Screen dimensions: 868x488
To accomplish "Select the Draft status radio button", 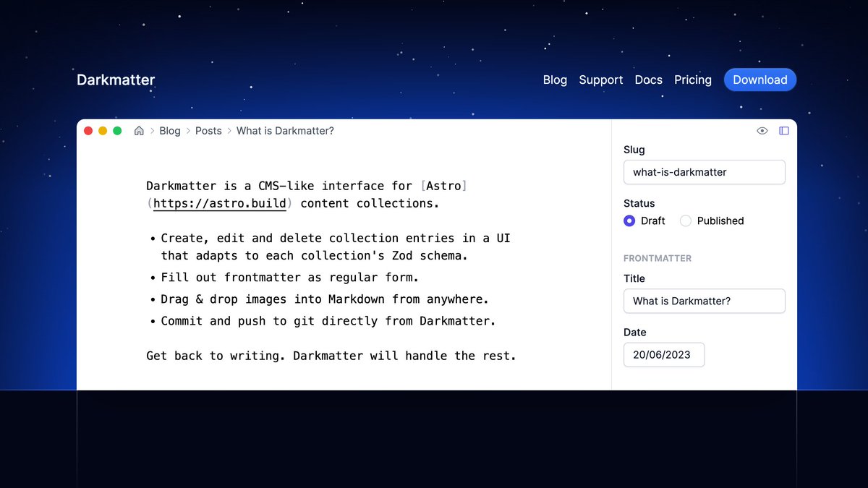I will 629,221.
